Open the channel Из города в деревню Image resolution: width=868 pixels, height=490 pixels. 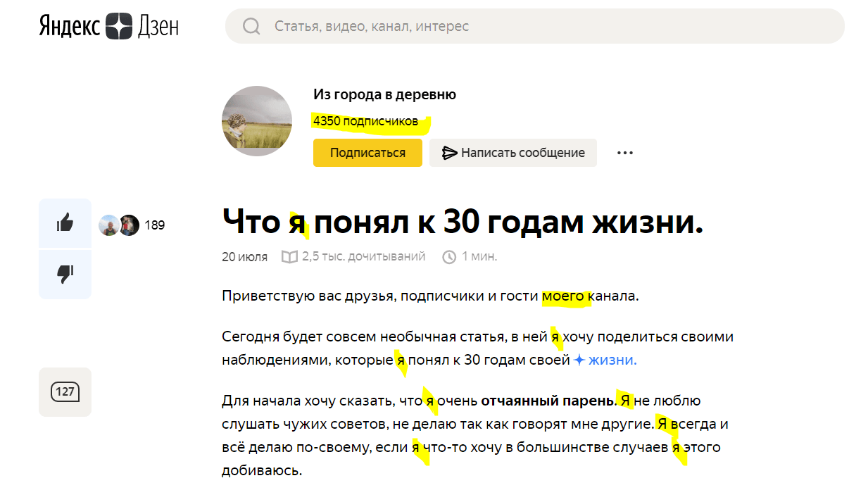[x=384, y=94]
